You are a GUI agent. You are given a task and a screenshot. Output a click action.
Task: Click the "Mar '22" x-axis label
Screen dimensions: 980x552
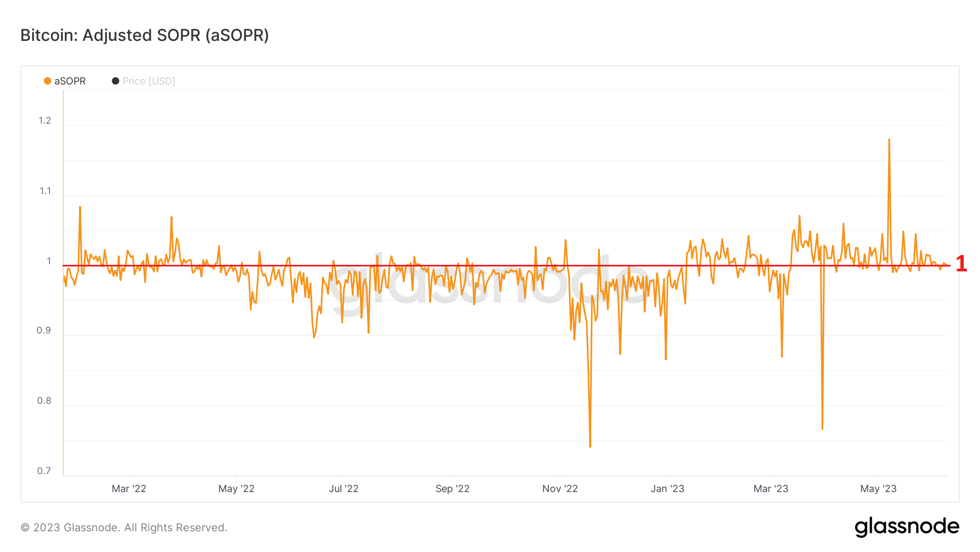pos(129,489)
